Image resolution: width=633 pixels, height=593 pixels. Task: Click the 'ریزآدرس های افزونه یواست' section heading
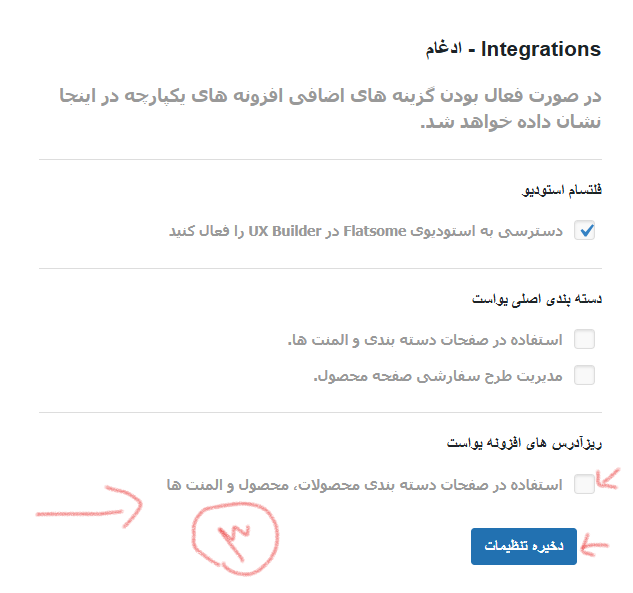[x=524, y=443]
